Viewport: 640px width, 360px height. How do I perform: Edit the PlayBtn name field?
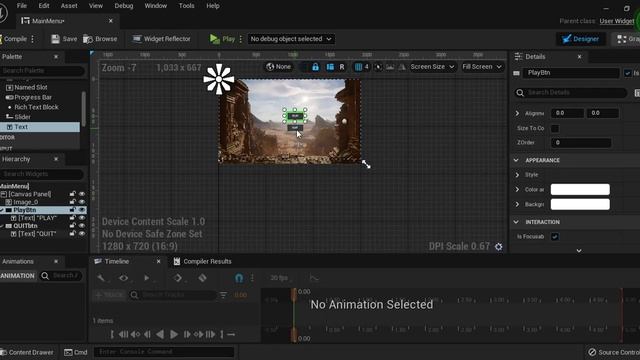pyautogui.click(x=571, y=73)
